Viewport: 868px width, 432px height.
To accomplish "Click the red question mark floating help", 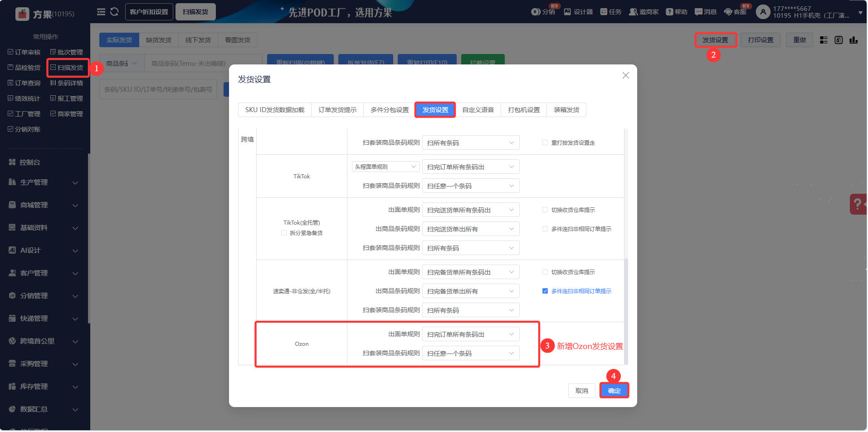I will point(858,204).
